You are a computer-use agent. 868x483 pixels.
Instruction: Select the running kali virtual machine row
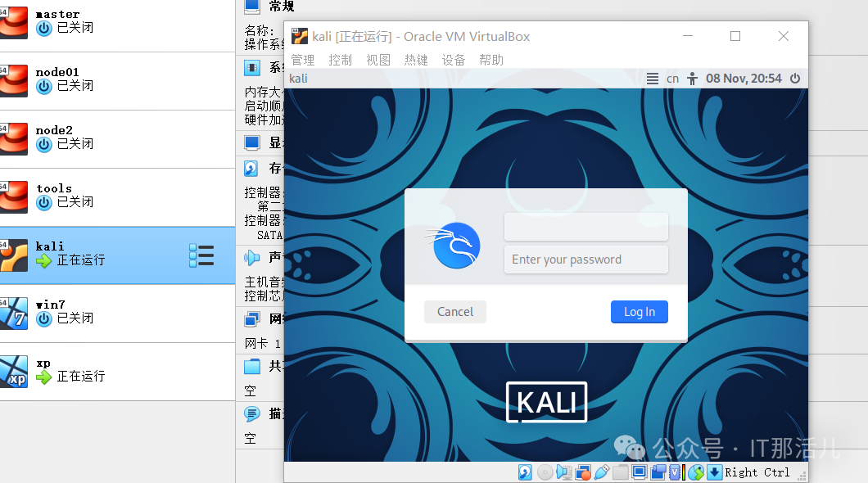(x=117, y=255)
